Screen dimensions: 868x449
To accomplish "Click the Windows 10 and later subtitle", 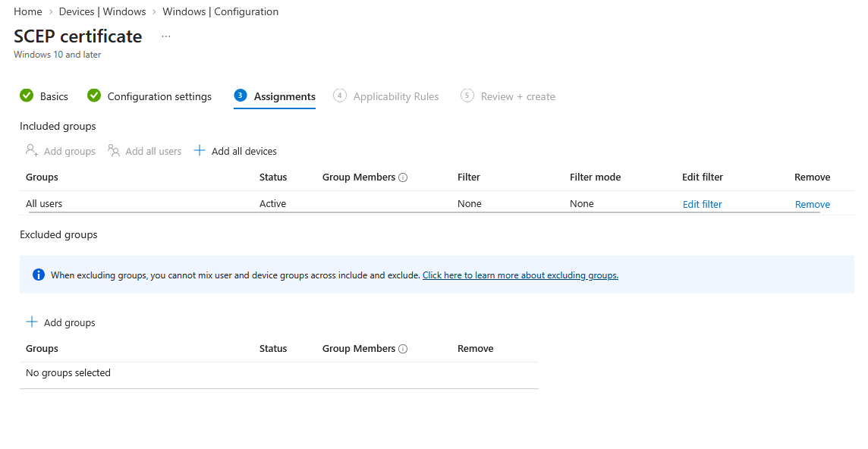I will pos(58,55).
